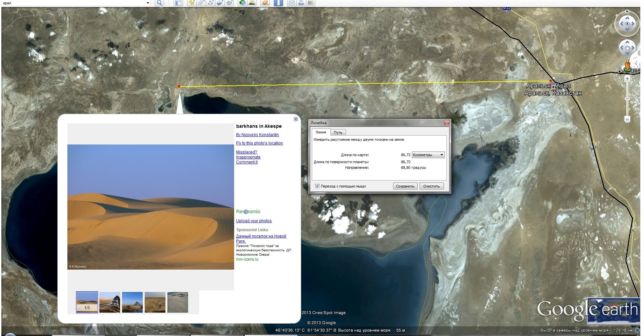Click the zoom slider handle

(627, 99)
